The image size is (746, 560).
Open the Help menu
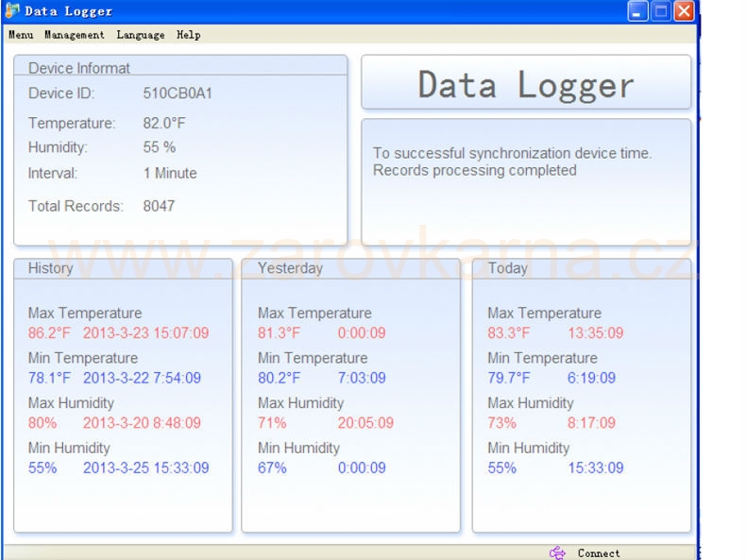coord(189,35)
